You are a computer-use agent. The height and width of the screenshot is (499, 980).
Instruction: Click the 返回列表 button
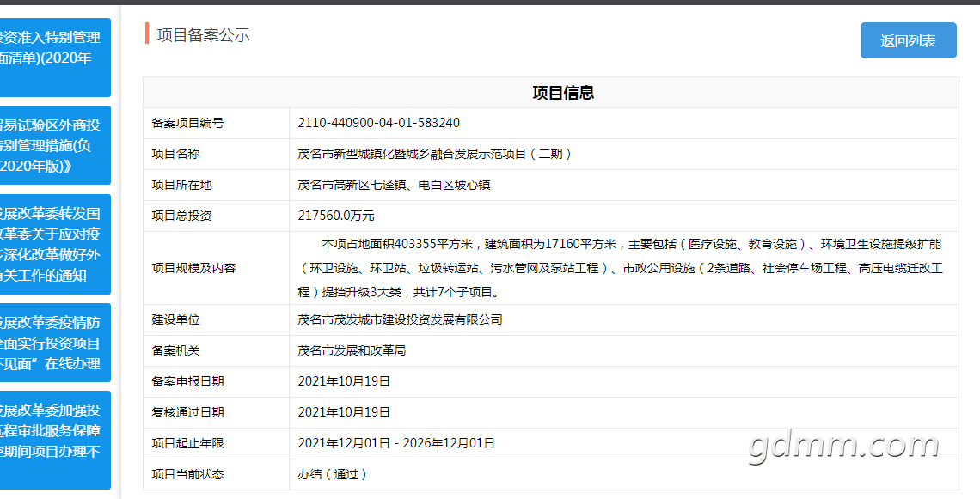(x=908, y=40)
